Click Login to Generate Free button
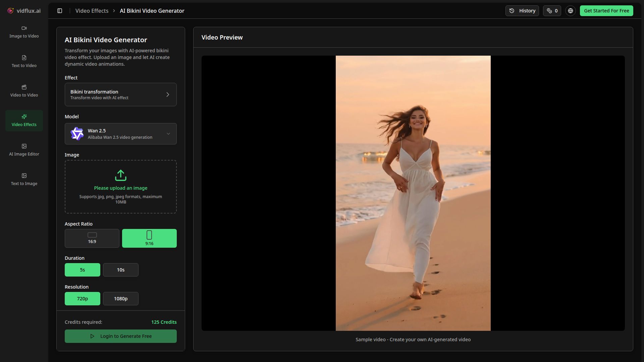The height and width of the screenshot is (362, 644). (x=121, y=336)
